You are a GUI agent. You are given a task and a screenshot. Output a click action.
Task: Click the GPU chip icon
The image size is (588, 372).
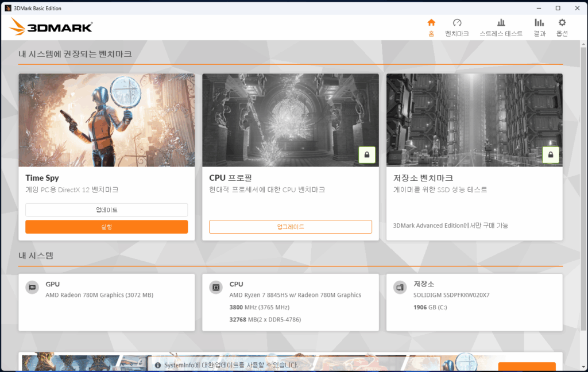point(32,287)
